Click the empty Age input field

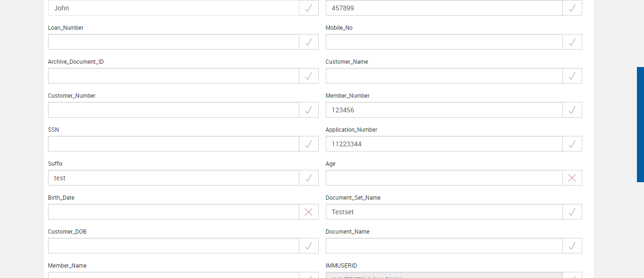coord(444,178)
